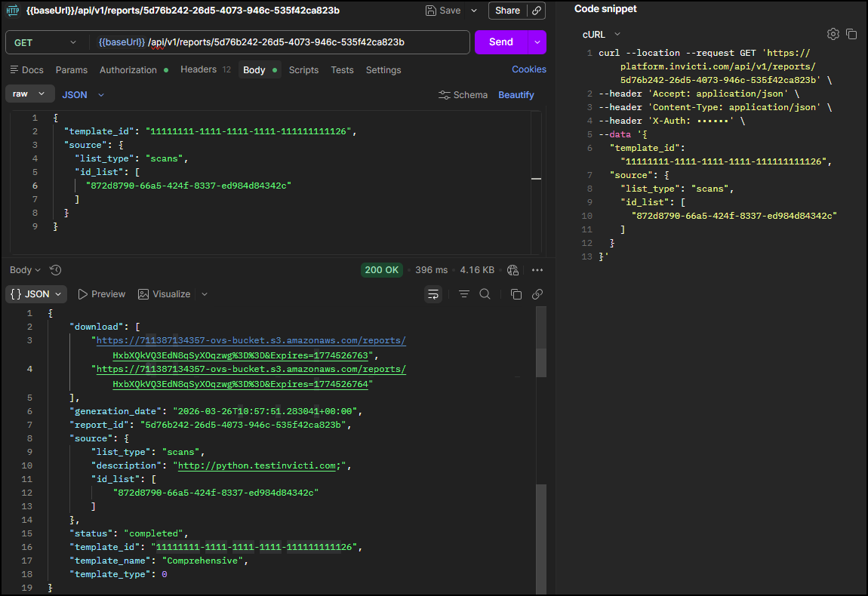Click the request URL input field
Screen dimensions: 868x596
tap(302, 42)
